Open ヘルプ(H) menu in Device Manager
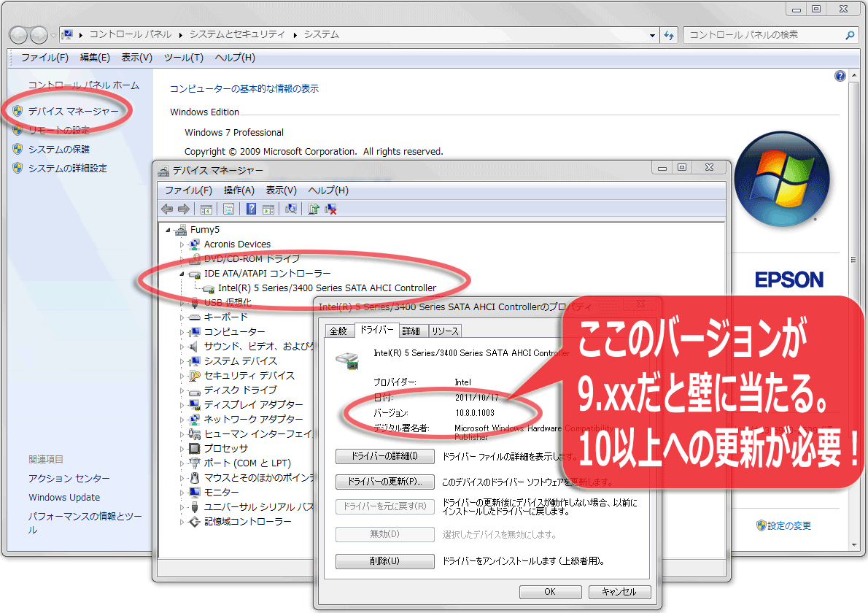Image resolution: width=868 pixels, height=613 pixels. [x=328, y=190]
